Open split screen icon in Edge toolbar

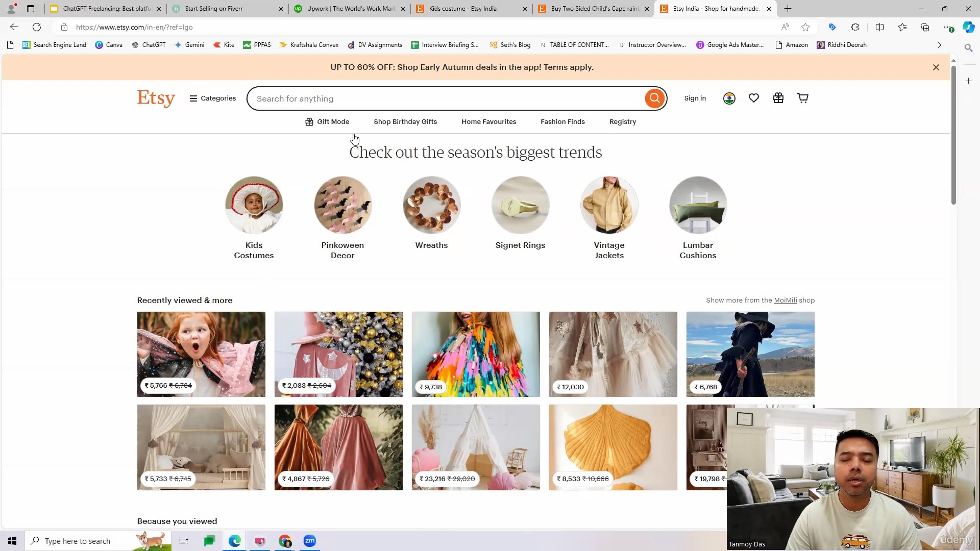(x=879, y=27)
